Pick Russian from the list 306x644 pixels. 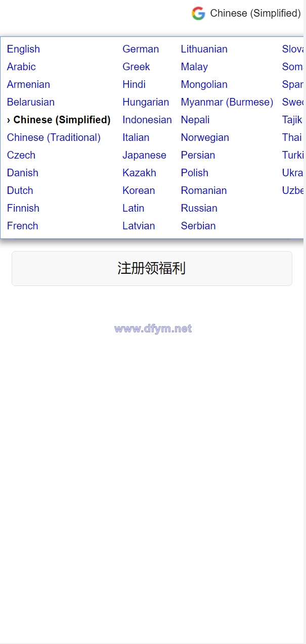[199, 208]
